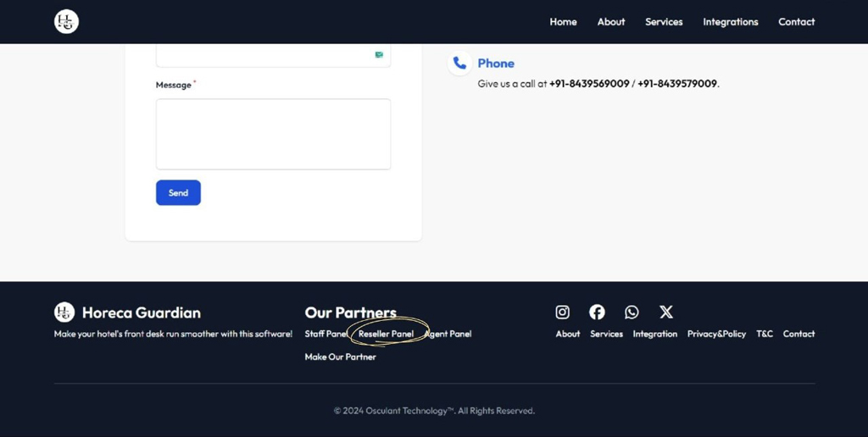
Task: Open Contact in the top navigation
Action: tap(796, 22)
